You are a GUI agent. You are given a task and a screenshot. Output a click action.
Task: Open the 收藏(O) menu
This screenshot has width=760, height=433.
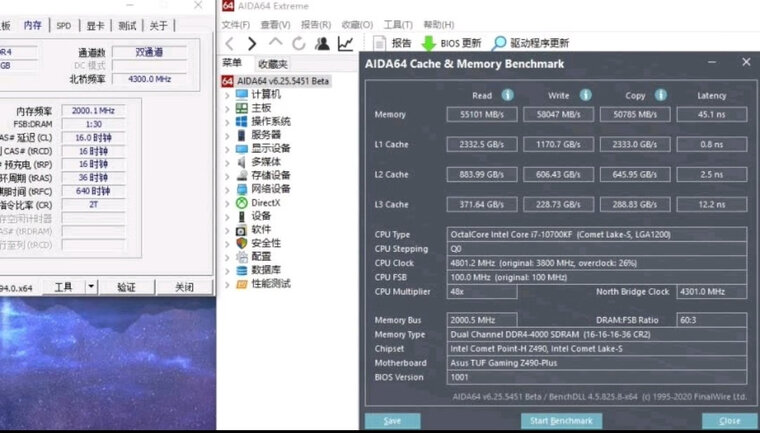coord(357,25)
